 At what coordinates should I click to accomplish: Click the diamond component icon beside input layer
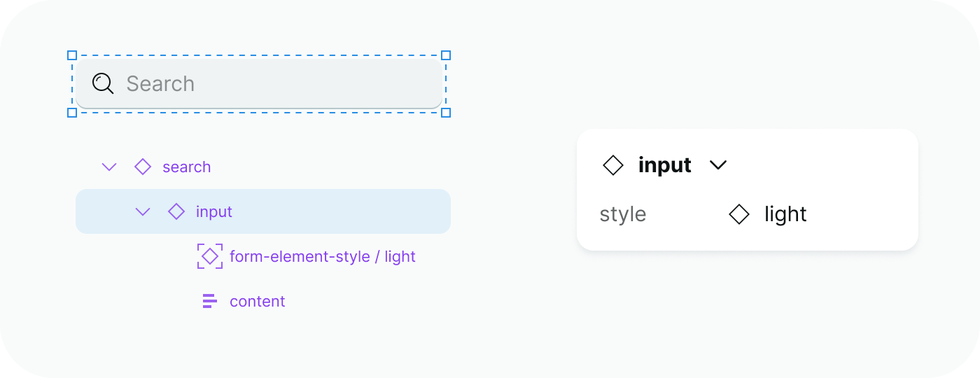click(176, 211)
